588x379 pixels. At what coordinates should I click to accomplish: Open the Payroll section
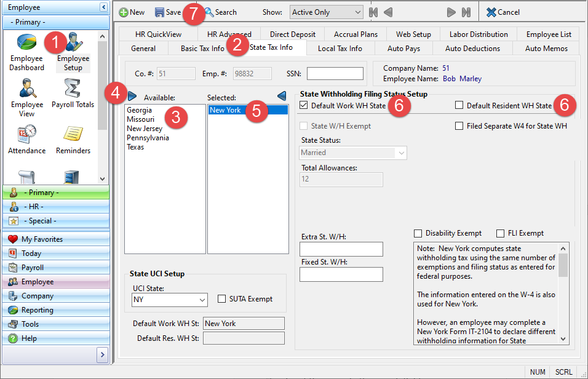point(56,268)
